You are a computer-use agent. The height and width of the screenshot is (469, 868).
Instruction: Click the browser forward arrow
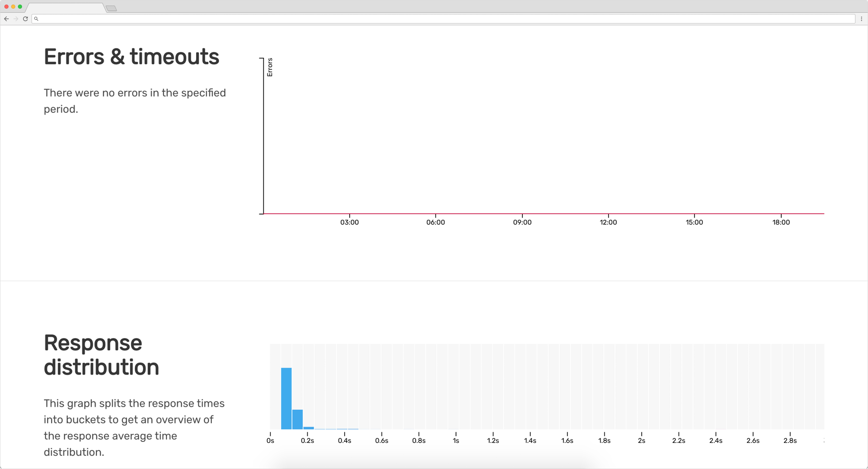[x=16, y=19]
